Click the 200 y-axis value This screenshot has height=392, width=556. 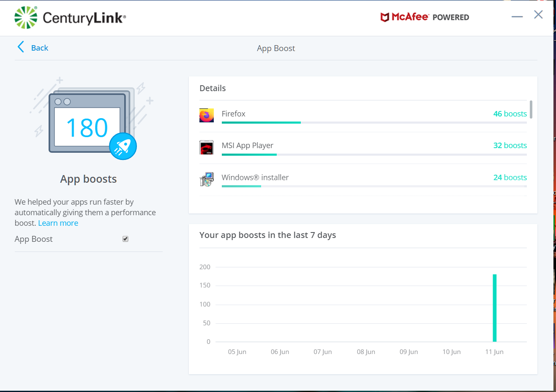[205, 267]
